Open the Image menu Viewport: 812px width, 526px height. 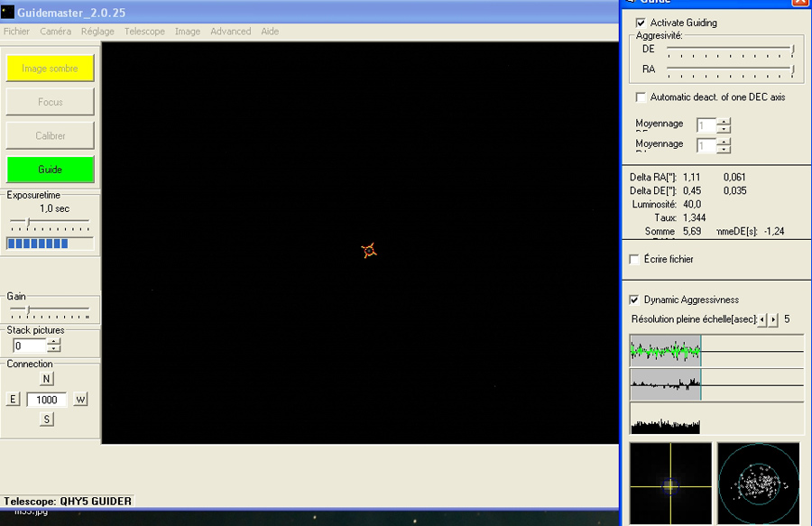pyautogui.click(x=188, y=31)
